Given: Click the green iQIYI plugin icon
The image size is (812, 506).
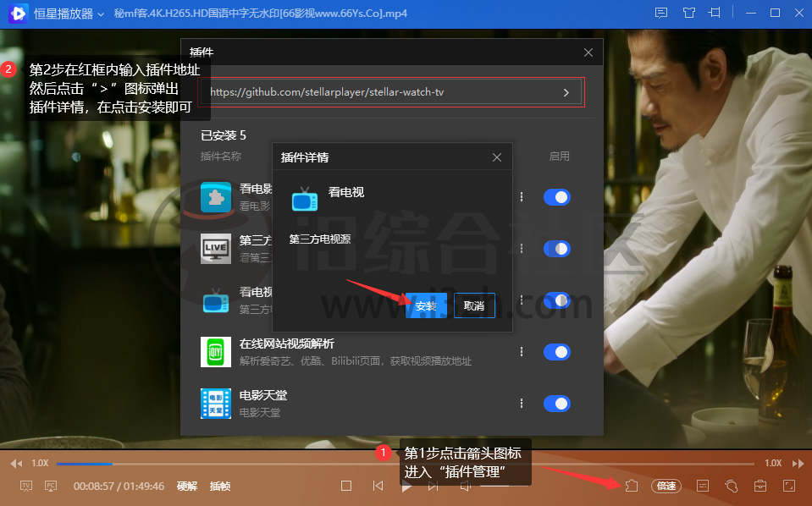Looking at the screenshot, I should pyautogui.click(x=216, y=352).
